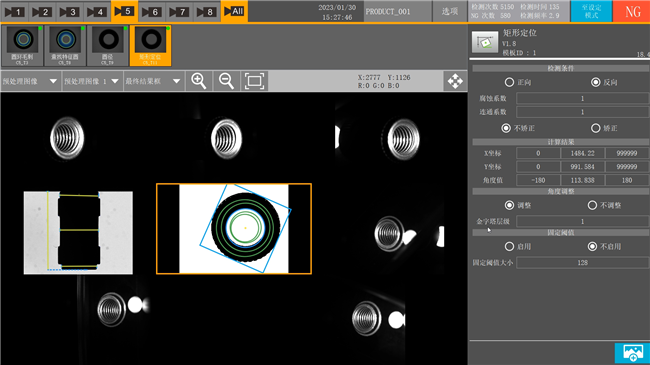The width and height of the screenshot is (650, 365).
Task: Select the 不矫正 radio button
Action: pyautogui.click(x=506, y=128)
